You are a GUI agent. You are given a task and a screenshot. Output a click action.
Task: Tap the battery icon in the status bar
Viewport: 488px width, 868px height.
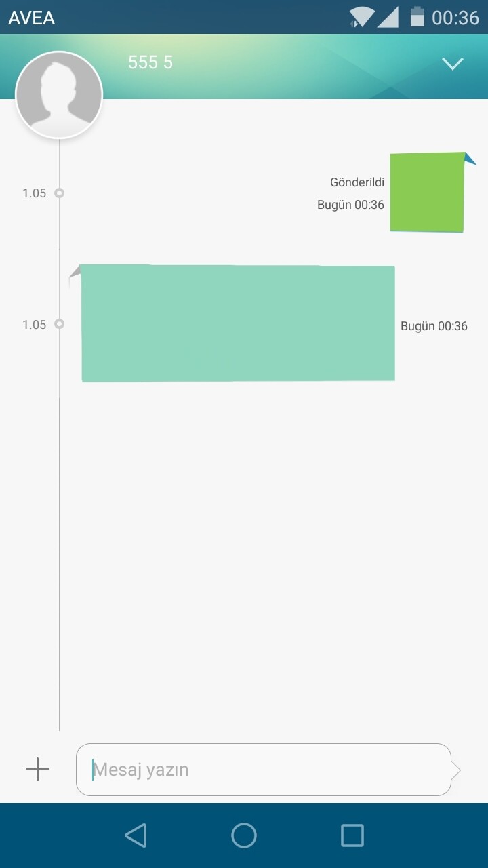(x=418, y=17)
